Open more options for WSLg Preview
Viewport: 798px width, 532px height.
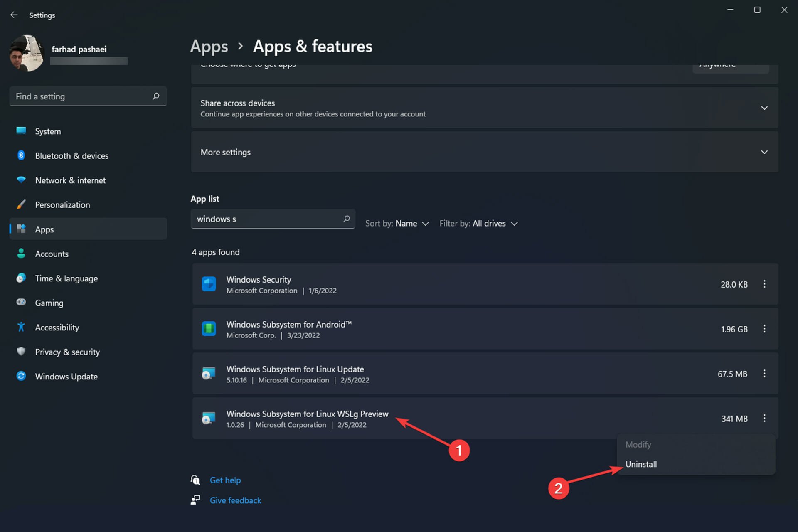click(764, 419)
